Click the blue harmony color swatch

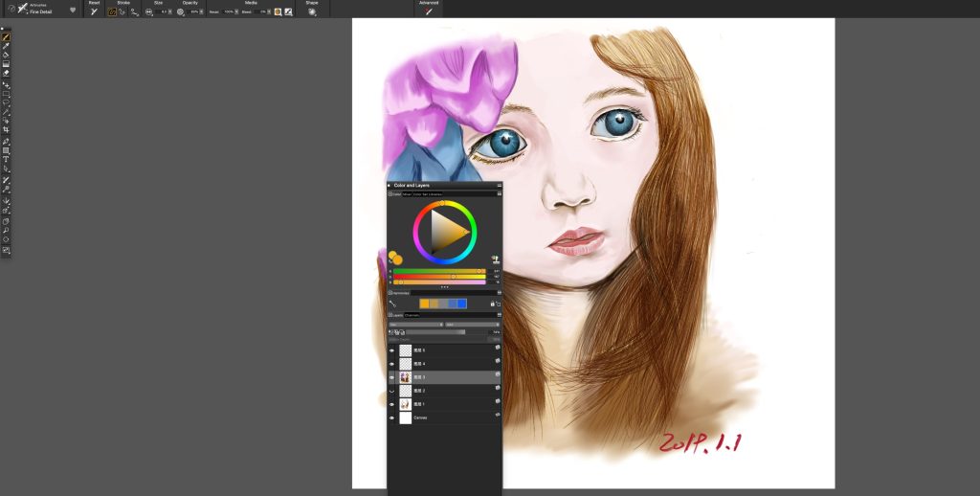click(462, 304)
